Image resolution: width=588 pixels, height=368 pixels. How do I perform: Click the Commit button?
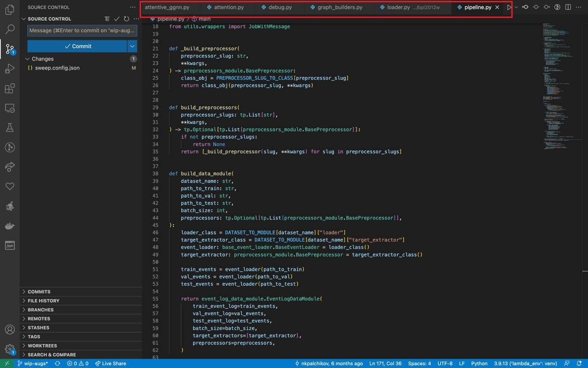pyautogui.click(x=77, y=46)
